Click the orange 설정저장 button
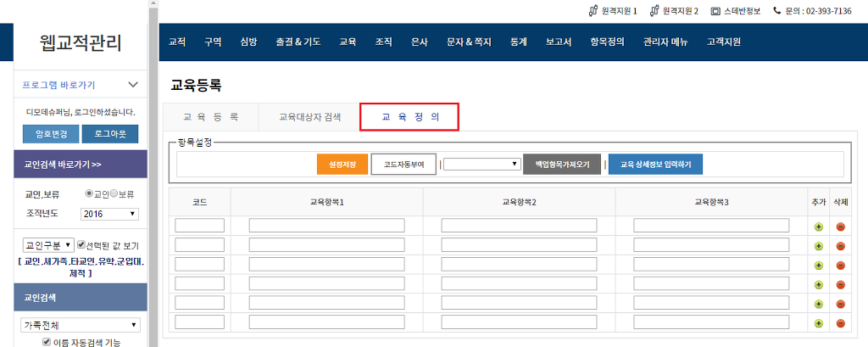 pos(342,165)
